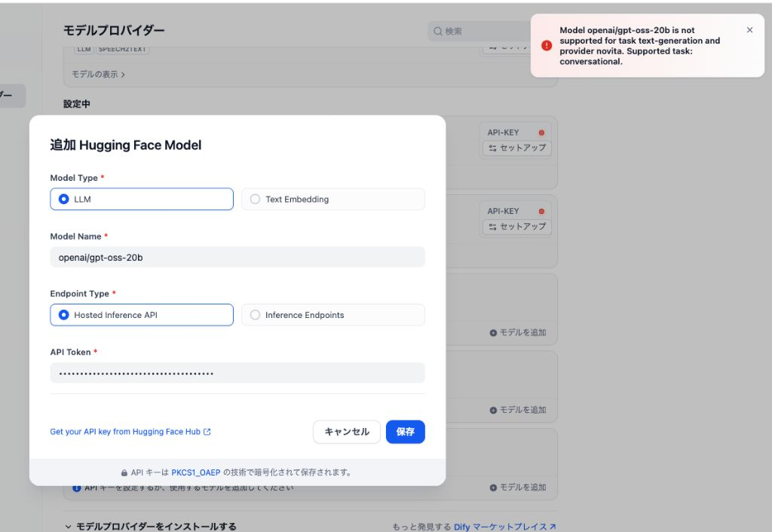Click the lock icon in the API key encryption note
The image size is (772, 532).
(x=124, y=472)
